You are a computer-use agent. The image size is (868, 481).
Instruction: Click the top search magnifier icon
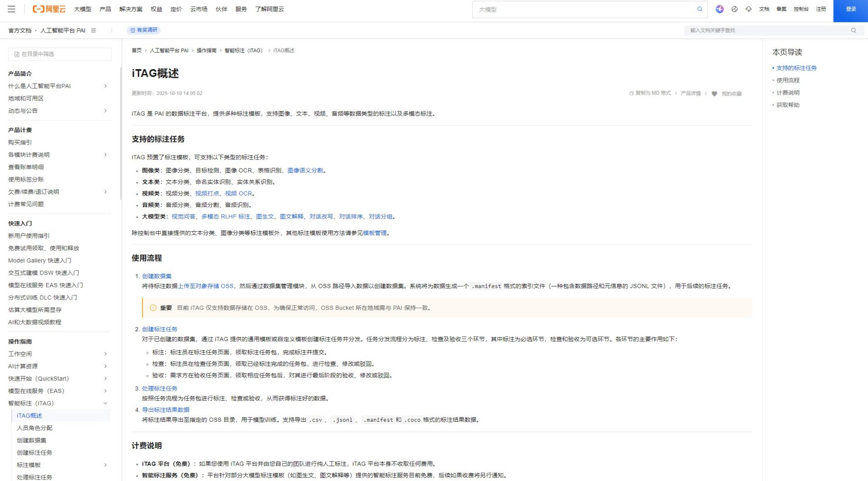click(700, 9)
